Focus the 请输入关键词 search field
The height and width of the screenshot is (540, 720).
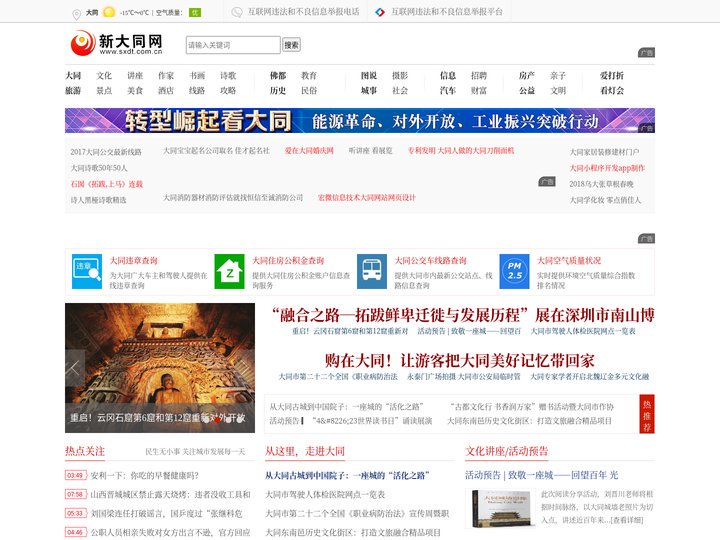click(233, 45)
